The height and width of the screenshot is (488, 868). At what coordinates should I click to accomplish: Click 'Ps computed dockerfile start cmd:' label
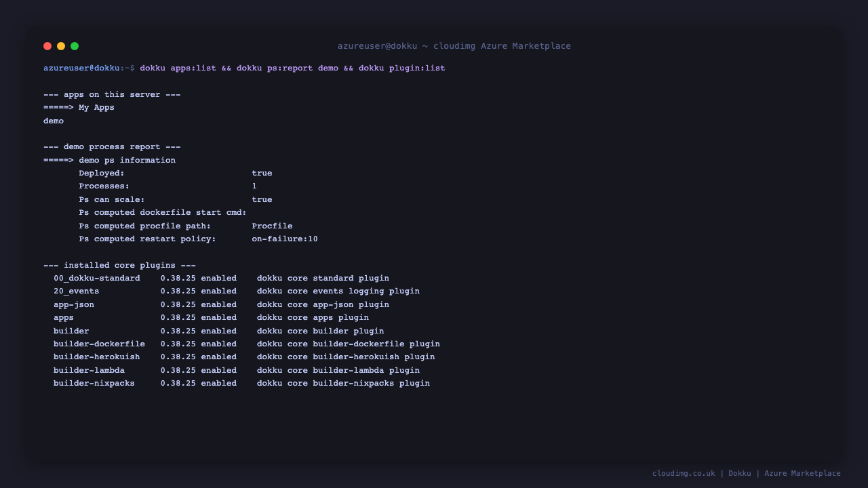coord(163,213)
